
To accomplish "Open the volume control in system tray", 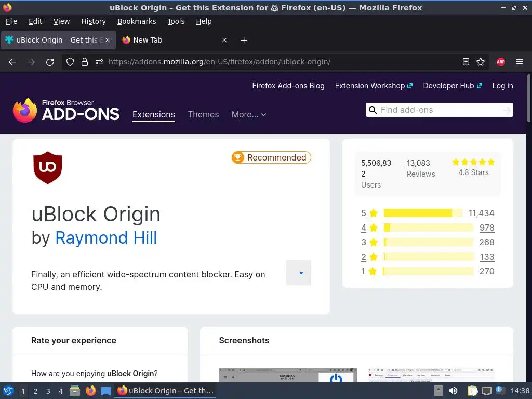I will (x=453, y=391).
